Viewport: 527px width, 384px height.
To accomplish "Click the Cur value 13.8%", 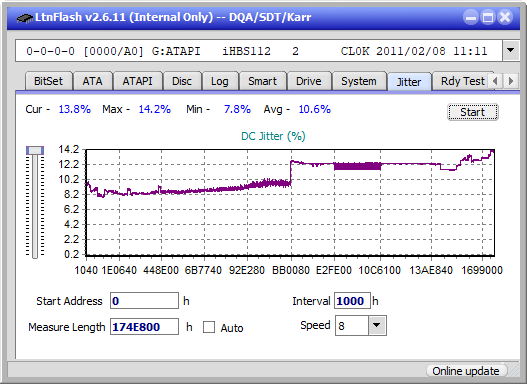I will coord(75,109).
